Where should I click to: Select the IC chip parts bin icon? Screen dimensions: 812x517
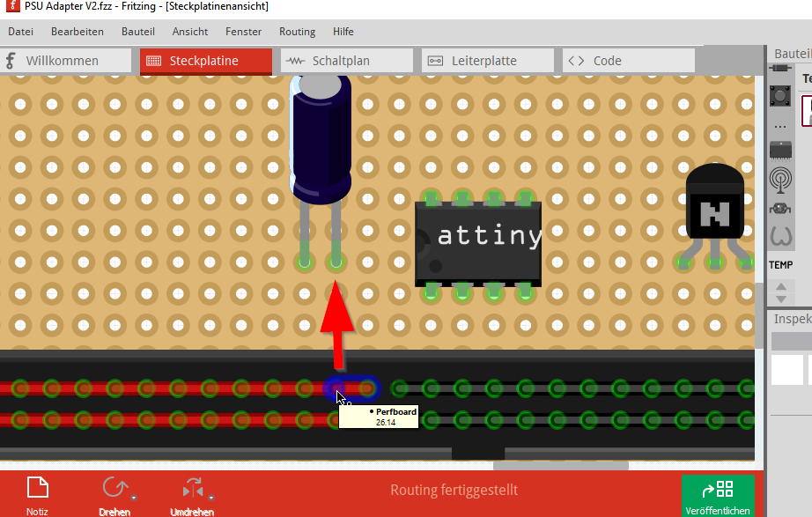[780, 150]
